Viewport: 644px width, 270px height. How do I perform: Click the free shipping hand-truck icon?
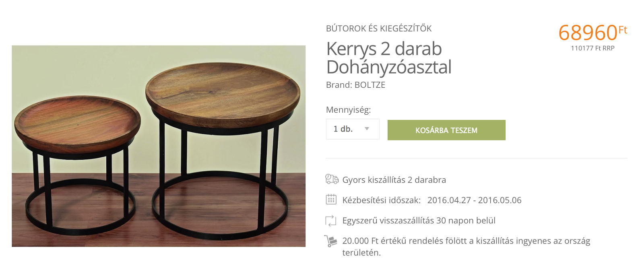tap(330, 241)
